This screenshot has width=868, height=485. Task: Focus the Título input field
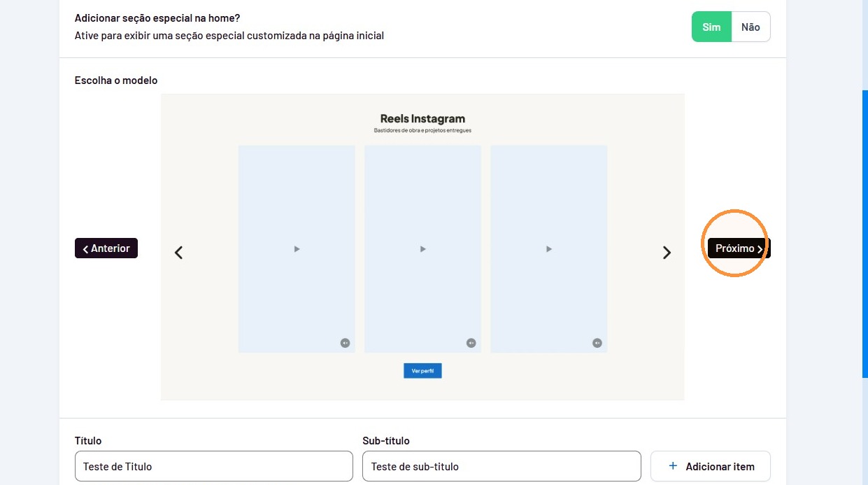tap(214, 466)
